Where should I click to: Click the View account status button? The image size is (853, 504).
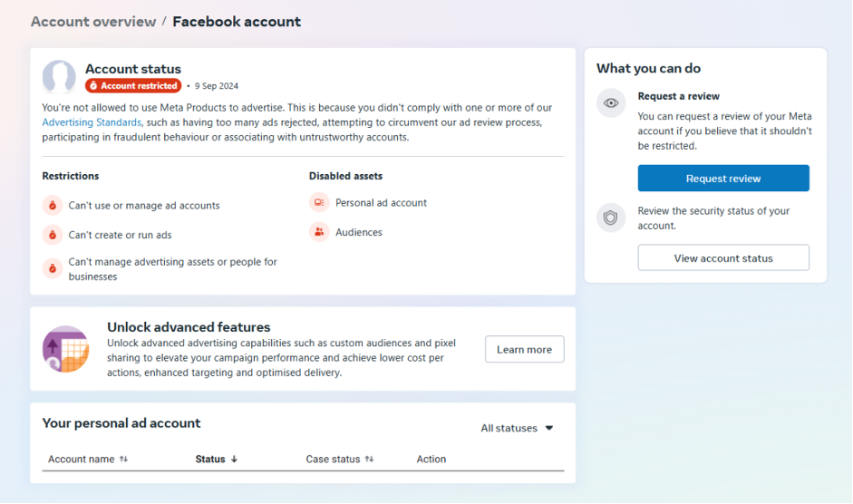pyautogui.click(x=723, y=257)
